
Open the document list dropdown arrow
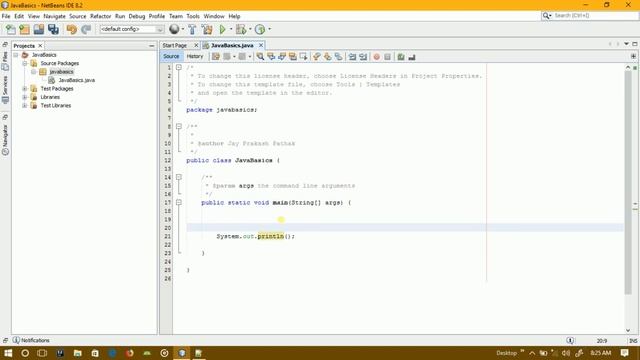[x=626, y=44]
